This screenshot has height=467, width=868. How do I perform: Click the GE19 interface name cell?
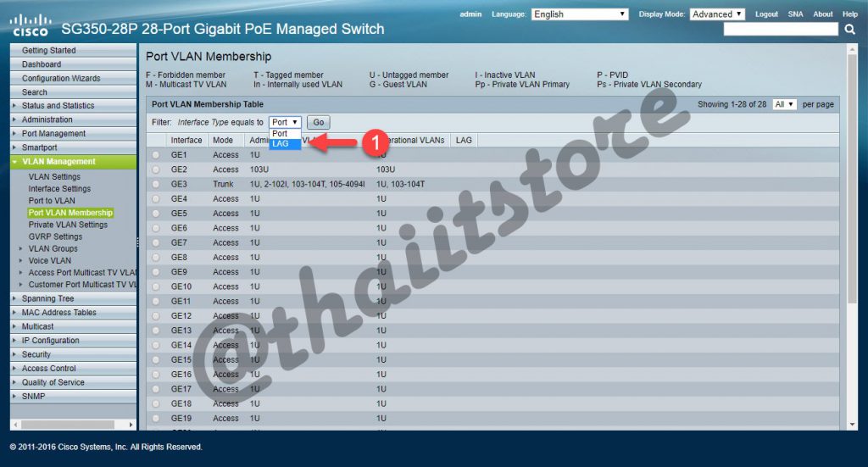181,419
